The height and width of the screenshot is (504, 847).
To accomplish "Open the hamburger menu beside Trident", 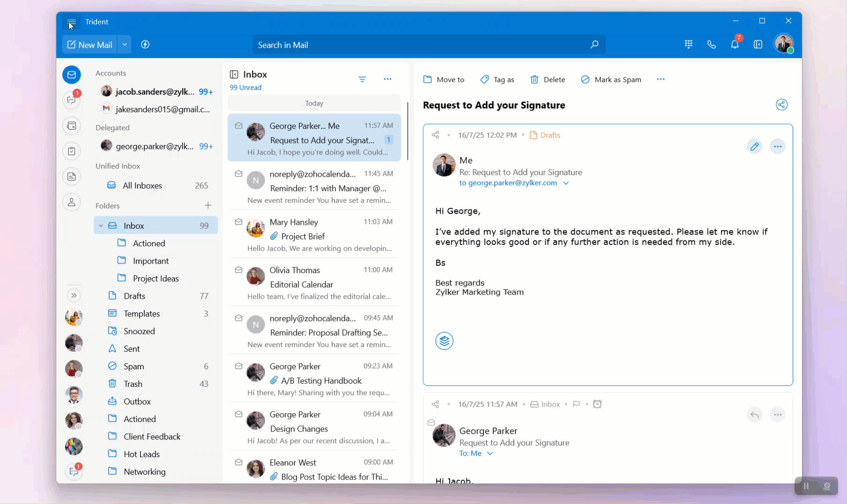I will point(71,22).
